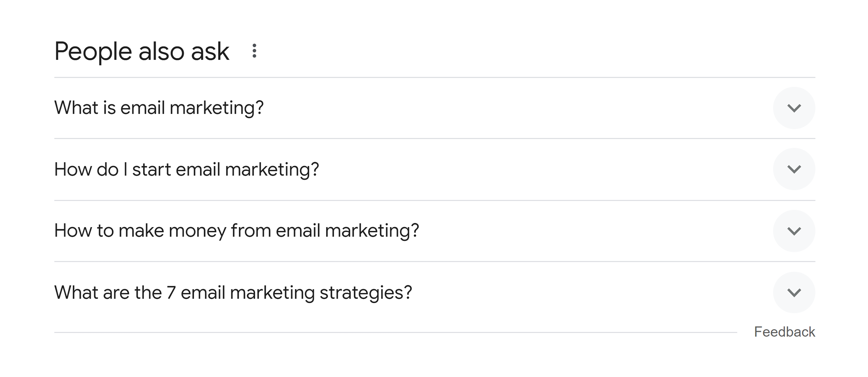Click the kebab icon to learn about this result

(x=254, y=51)
